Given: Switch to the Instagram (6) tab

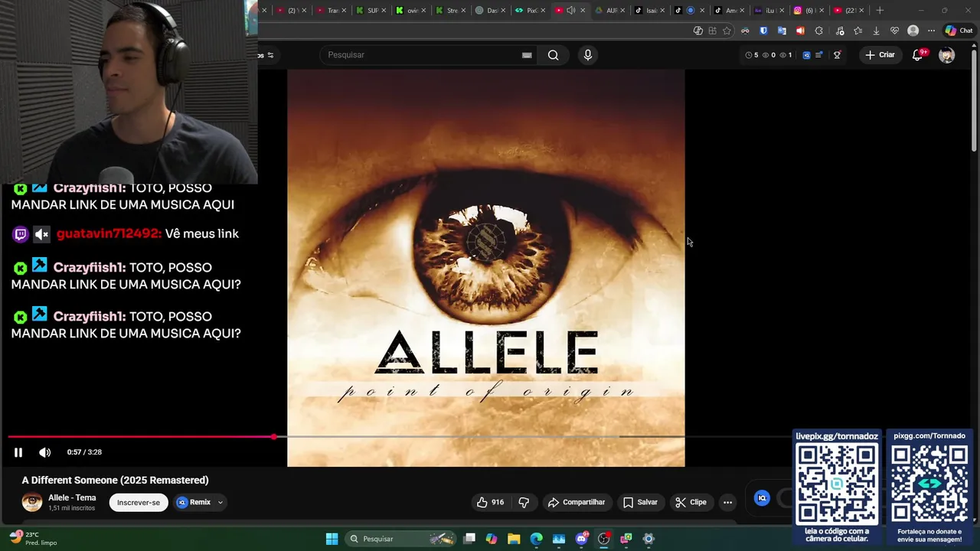Looking at the screenshot, I should click(808, 10).
